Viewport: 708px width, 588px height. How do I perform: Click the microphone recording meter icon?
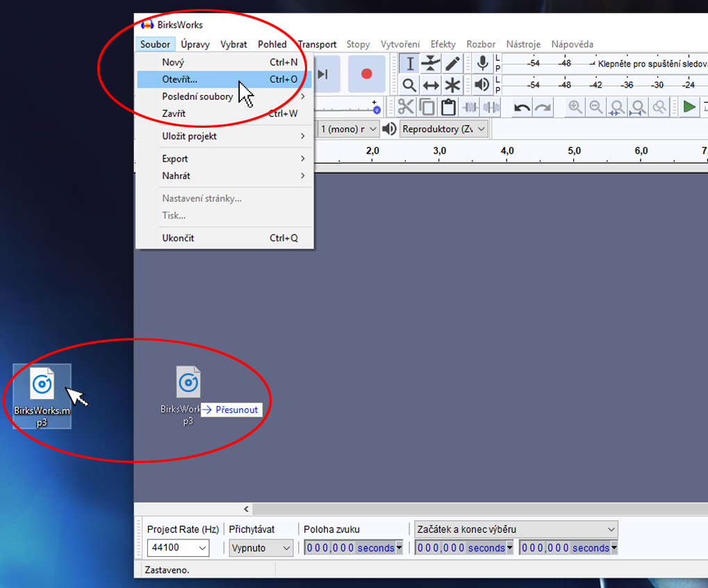tap(482, 64)
